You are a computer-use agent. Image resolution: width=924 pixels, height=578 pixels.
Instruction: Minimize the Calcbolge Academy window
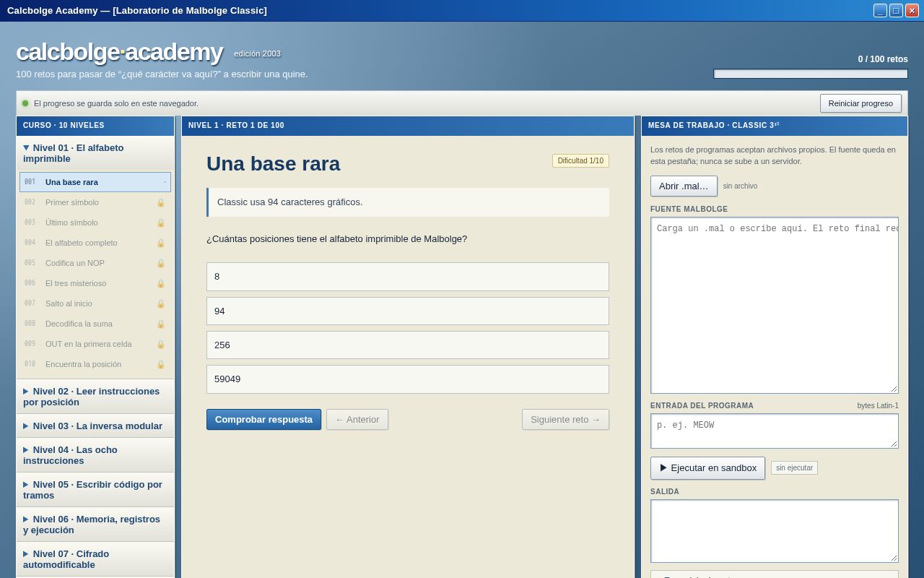pos(880,11)
